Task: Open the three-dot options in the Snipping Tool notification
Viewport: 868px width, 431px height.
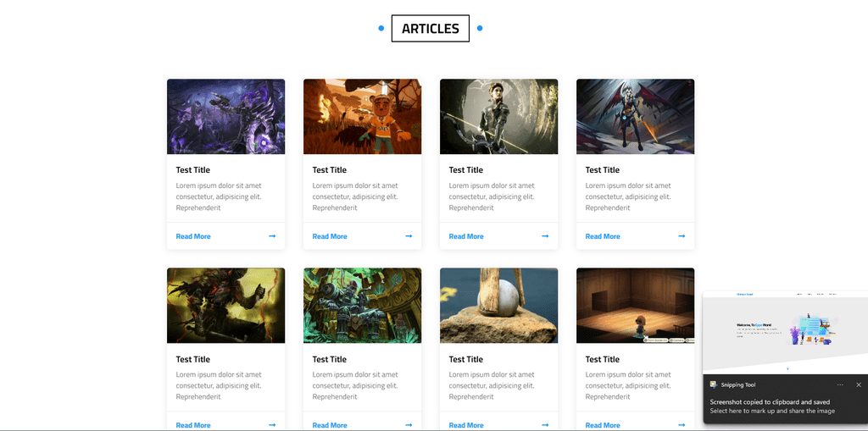Action: [840, 384]
